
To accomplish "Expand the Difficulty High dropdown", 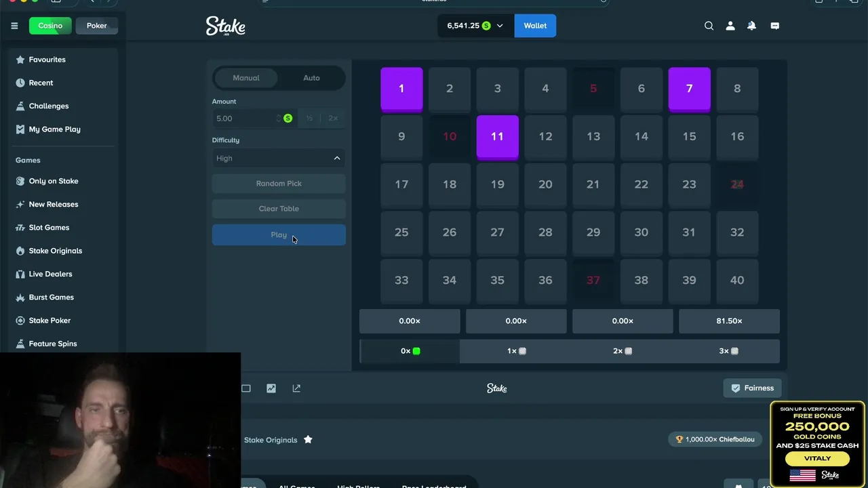I will tap(279, 158).
